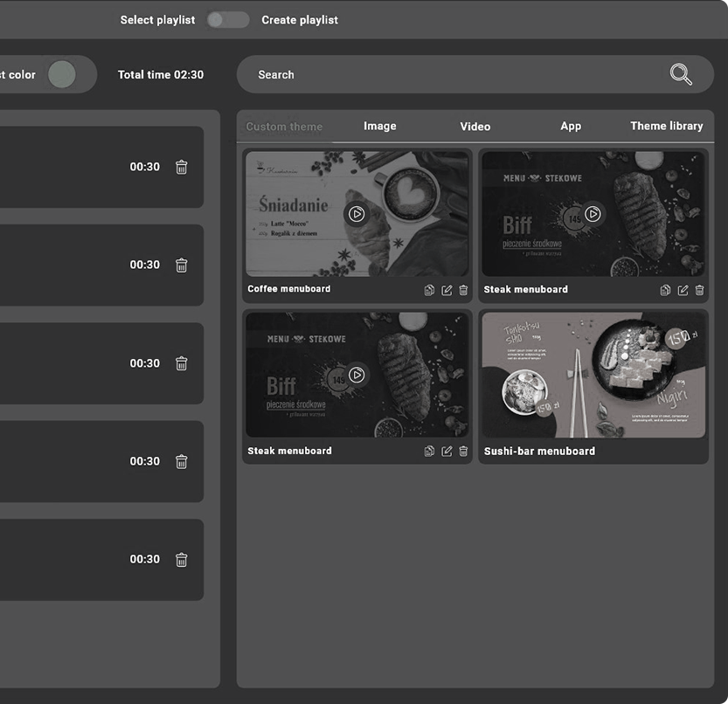Go to the App tab

click(570, 127)
